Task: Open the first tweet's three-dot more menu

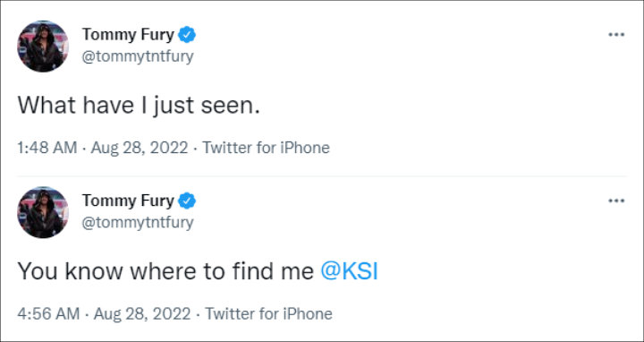Action: (616, 35)
